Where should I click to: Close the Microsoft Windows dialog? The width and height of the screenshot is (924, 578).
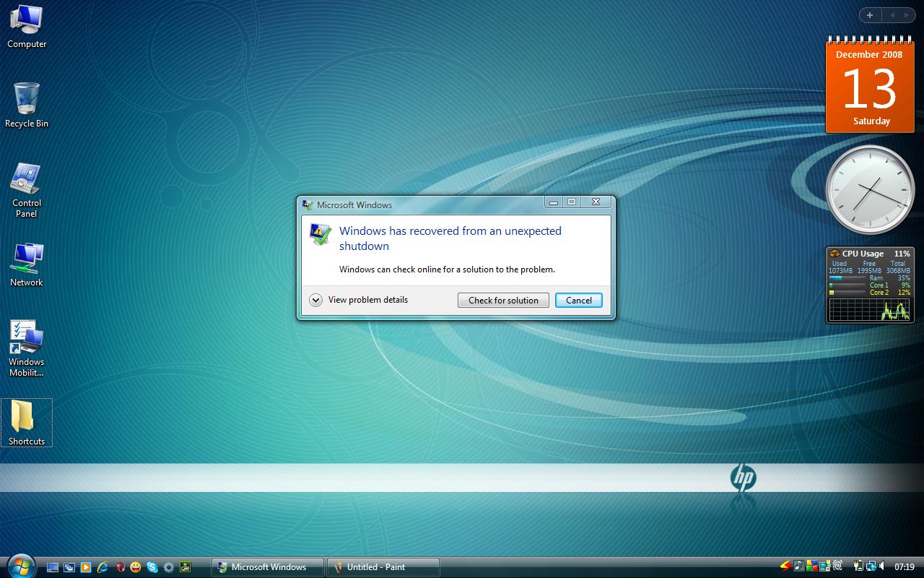(x=596, y=202)
